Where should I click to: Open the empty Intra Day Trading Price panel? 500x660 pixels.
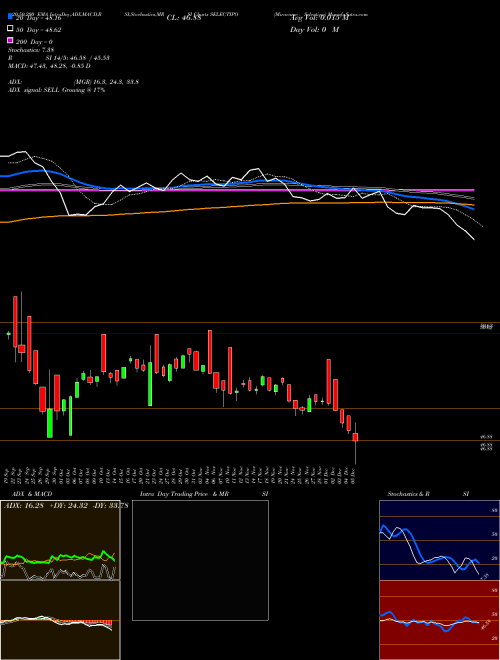coord(200,560)
